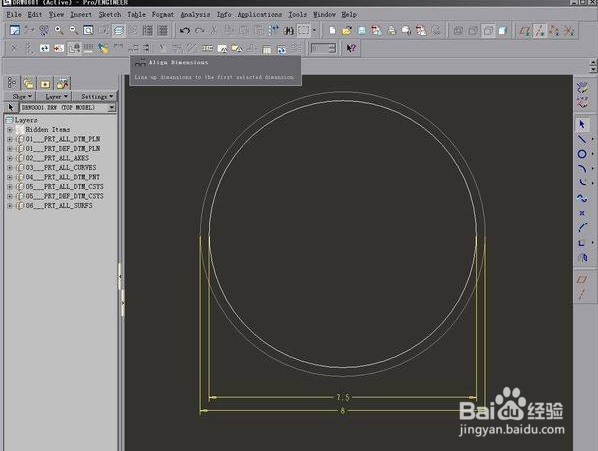Open the Layer dropdown in navigator
The height and width of the screenshot is (451, 598).
point(55,96)
